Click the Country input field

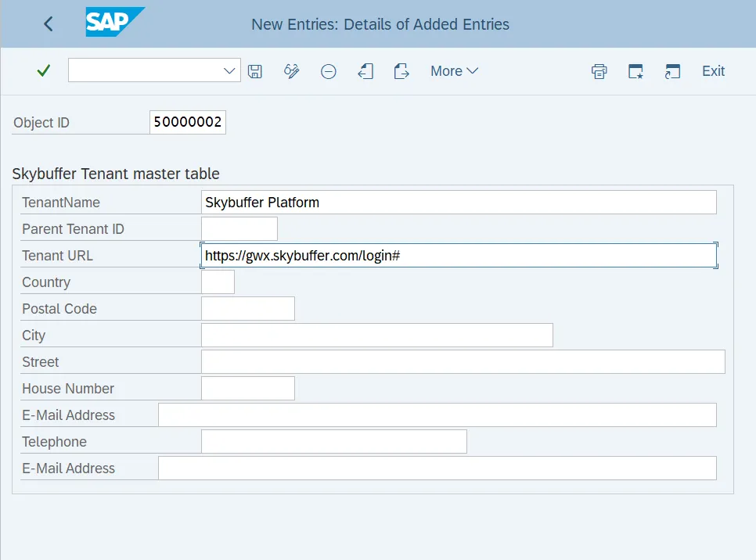point(218,282)
